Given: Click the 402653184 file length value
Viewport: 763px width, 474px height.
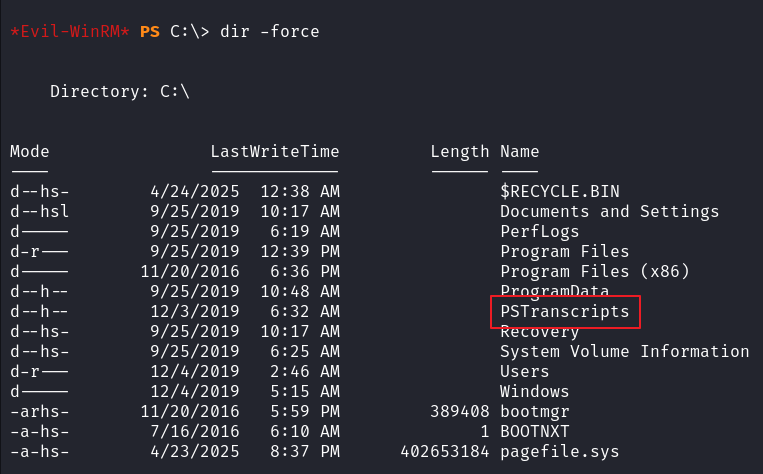Looking at the screenshot, I should pos(445,452).
